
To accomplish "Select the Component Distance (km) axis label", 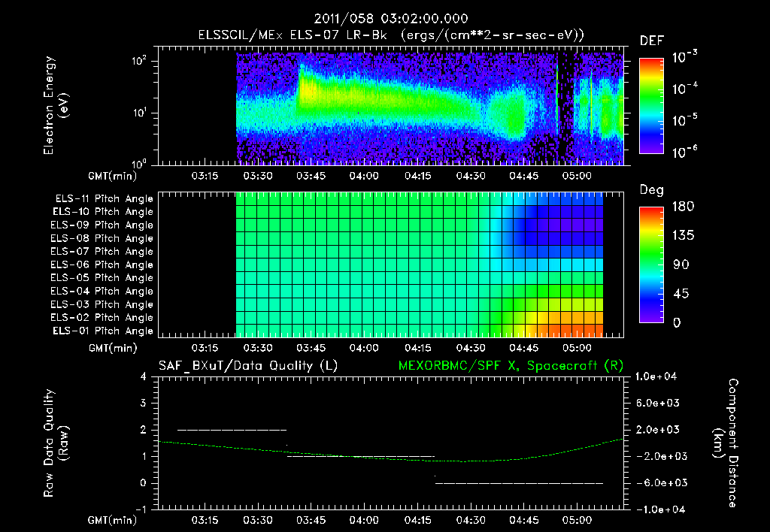I will (726, 443).
